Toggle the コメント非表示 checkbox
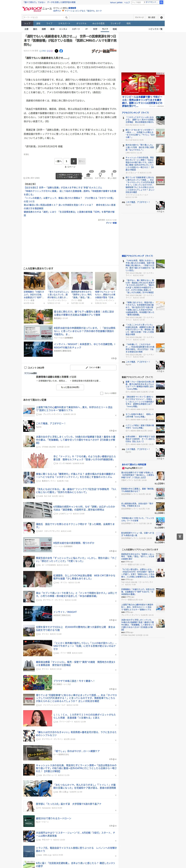186x868 pixels. click(102, 393)
